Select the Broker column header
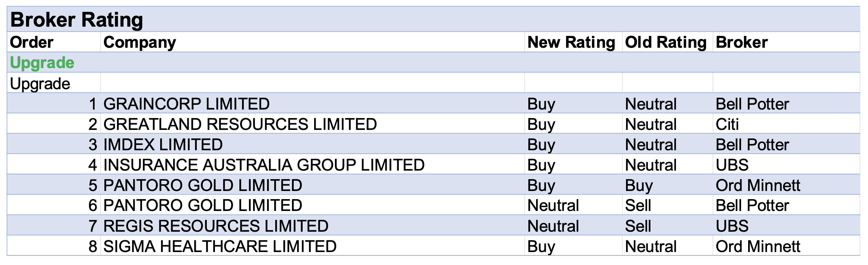This screenshot has width=868, height=265. pyautogui.click(x=741, y=42)
